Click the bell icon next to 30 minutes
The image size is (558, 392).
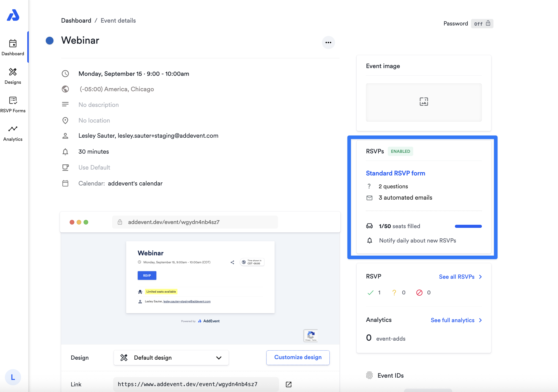click(65, 152)
